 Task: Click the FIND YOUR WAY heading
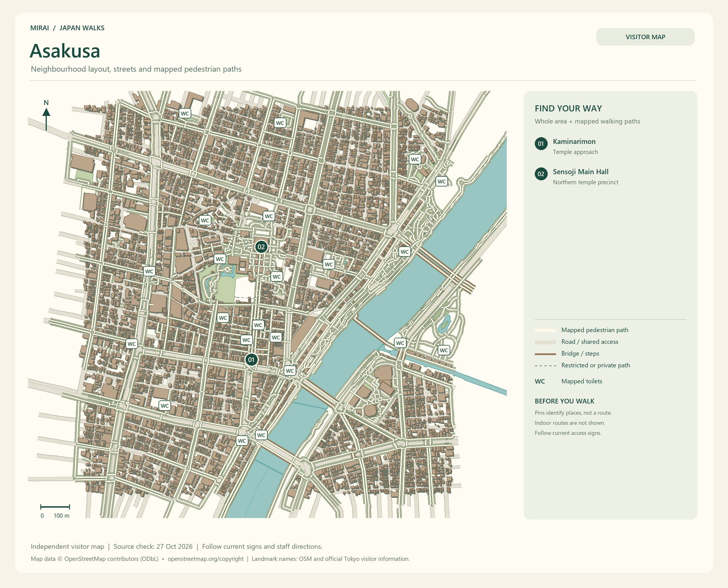[568, 108]
